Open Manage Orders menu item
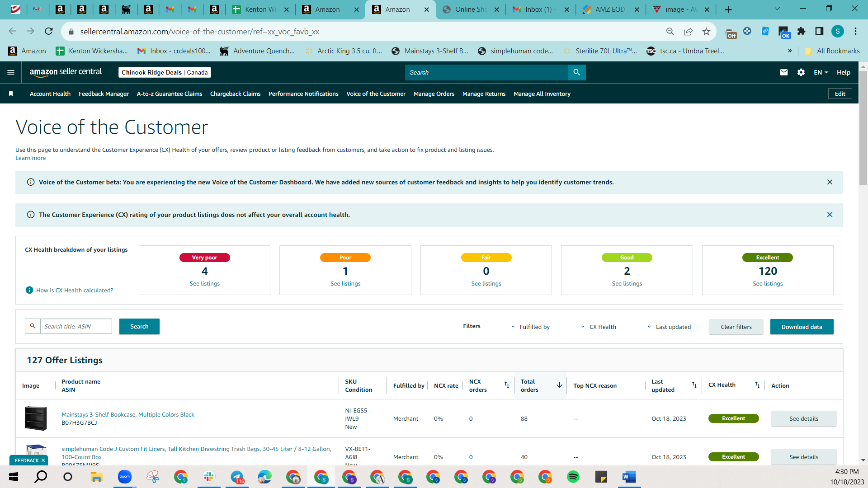This screenshot has width=868, height=488. coord(434,94)
